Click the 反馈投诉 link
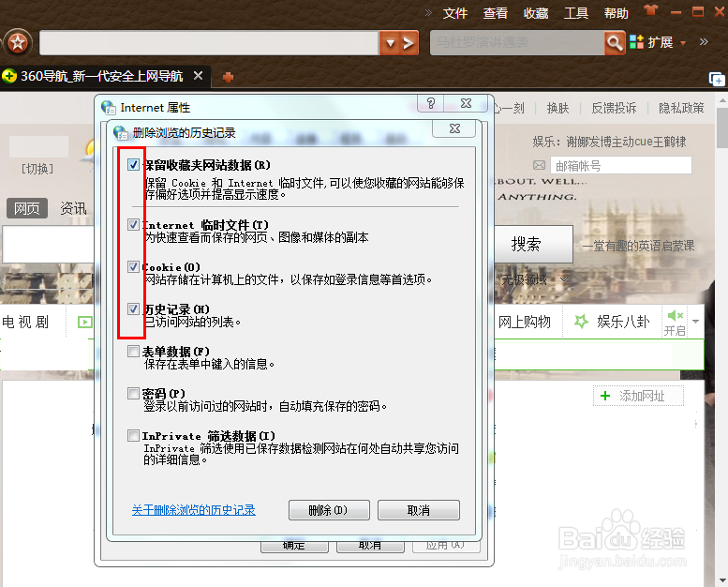 tap(614, 108)
